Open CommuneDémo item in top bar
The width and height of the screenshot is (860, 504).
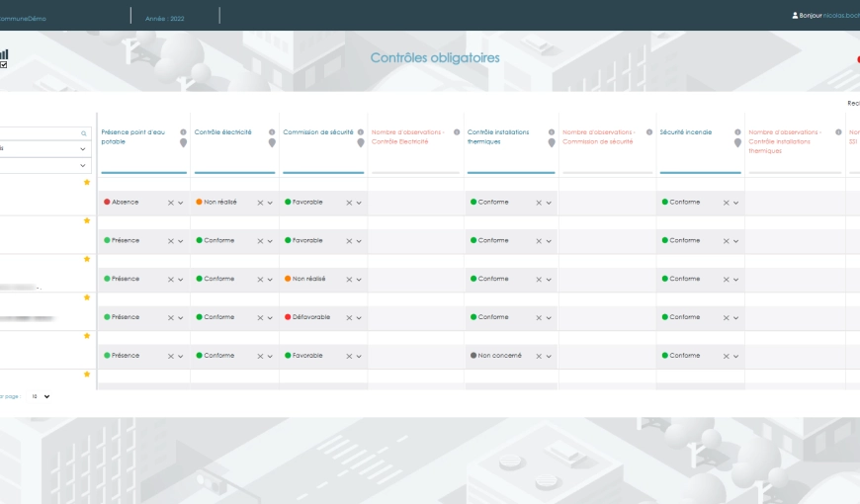pyautogui.click(x=23, y=19)
